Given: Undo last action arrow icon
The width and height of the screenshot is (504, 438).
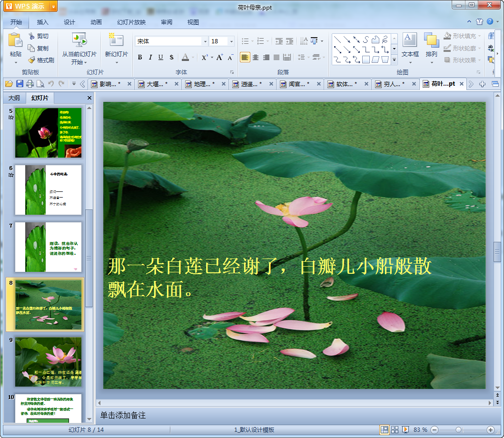Looking at the screenshot, I should pyautogui.click(x=51, y=84).
